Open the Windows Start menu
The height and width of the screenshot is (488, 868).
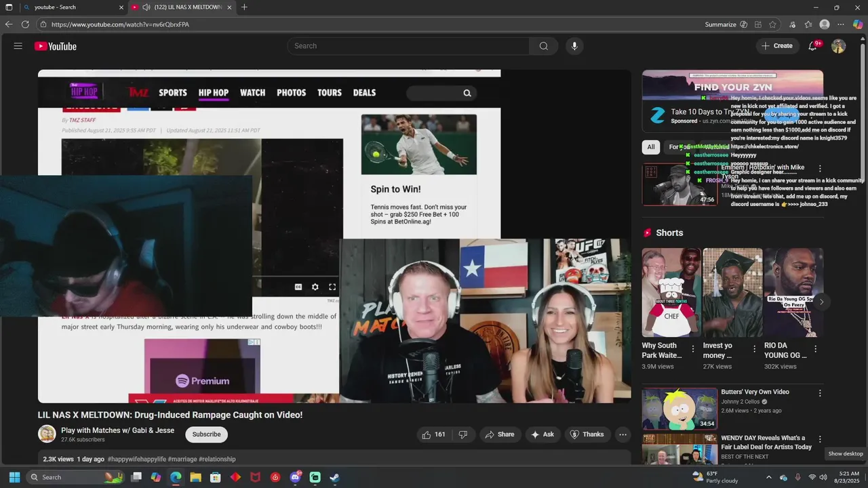pyautogui.click(x=14, y=477)
